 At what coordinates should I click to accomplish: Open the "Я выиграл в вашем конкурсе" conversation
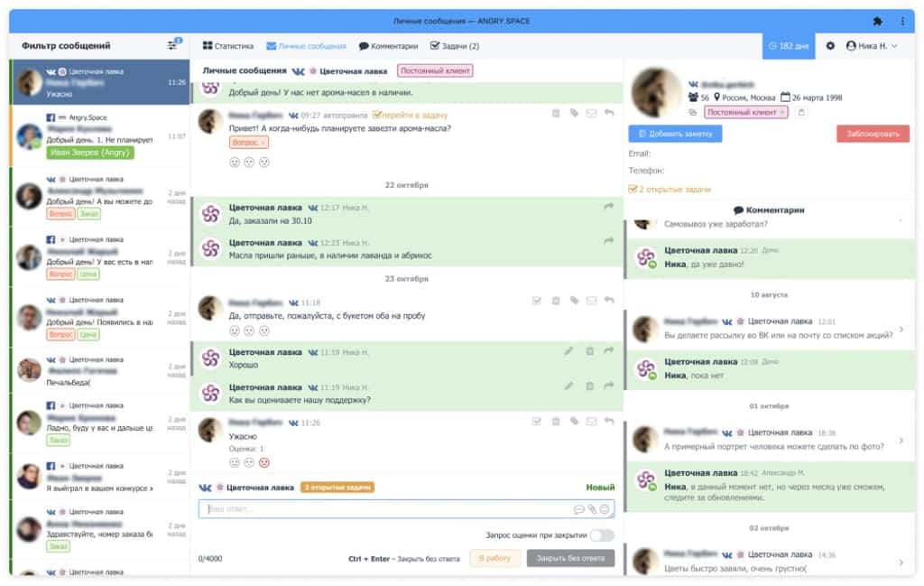[100, 477]
